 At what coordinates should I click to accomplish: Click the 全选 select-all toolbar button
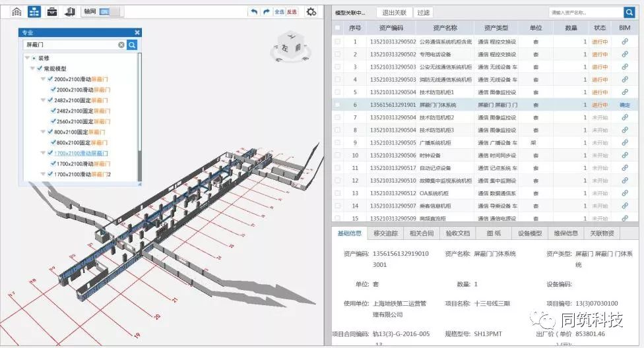[279, 12]
